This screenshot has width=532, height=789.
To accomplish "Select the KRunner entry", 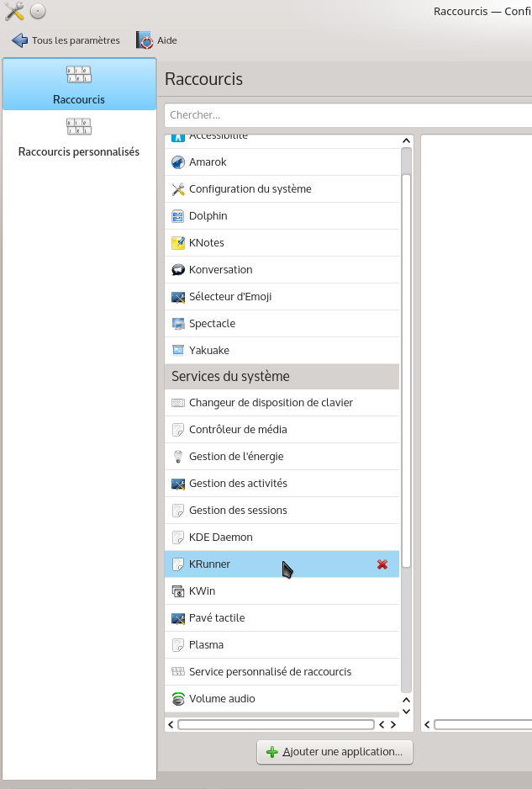I will click(282, 564).
